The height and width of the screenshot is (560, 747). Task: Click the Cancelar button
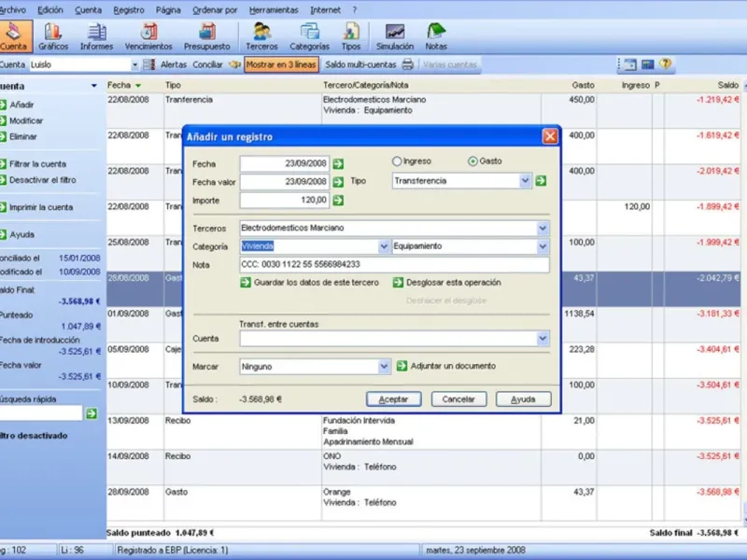(x=458, y=399)
